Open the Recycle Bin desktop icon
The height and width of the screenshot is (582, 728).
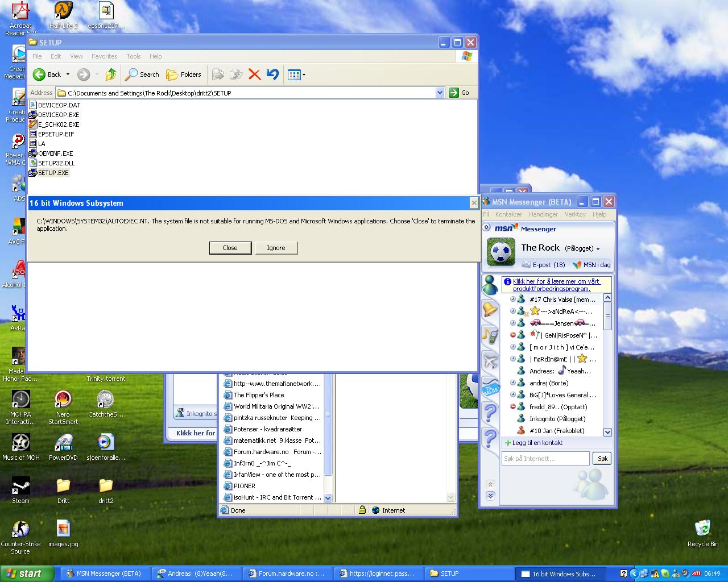[703, 533]
